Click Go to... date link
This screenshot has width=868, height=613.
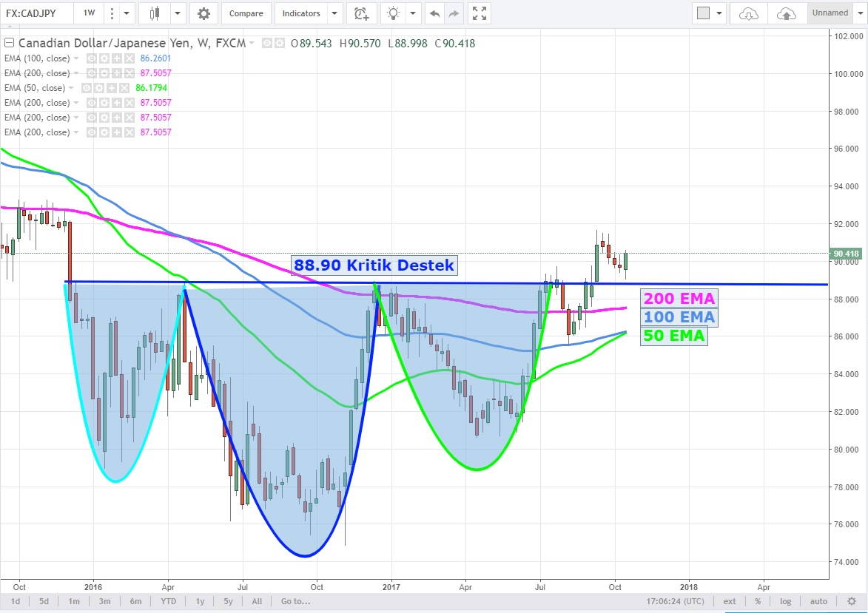(295, 601)
